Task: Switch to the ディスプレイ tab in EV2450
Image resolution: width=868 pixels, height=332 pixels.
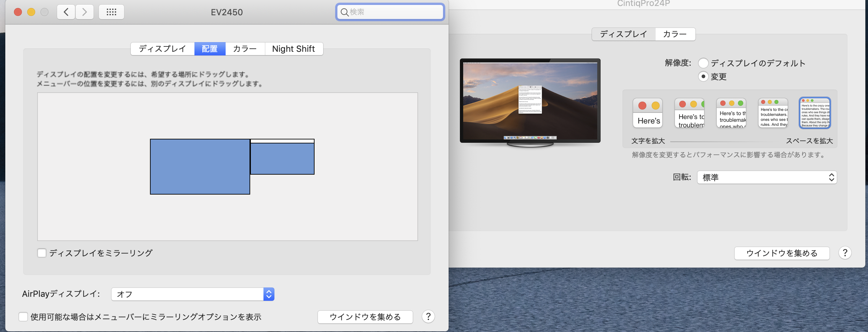Action: [162, 49]
